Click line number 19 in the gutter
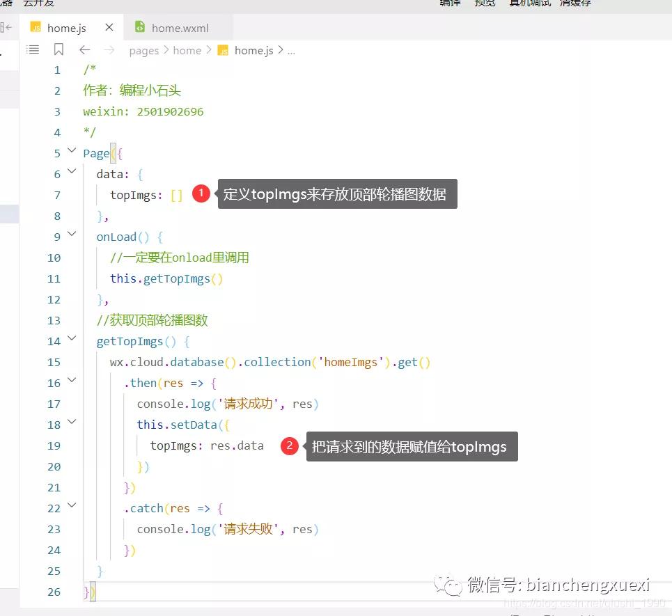Image resolution: width=672 pixels, height=616 pixels. (x=54, y=445)
